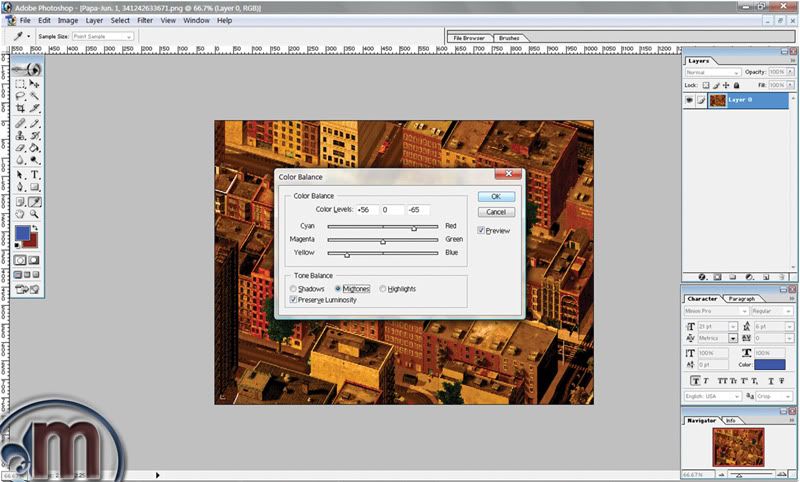Open the layer blend mode dropdown
The width and height of the screenshot is (800, 482).
click(x=712, y=72)
